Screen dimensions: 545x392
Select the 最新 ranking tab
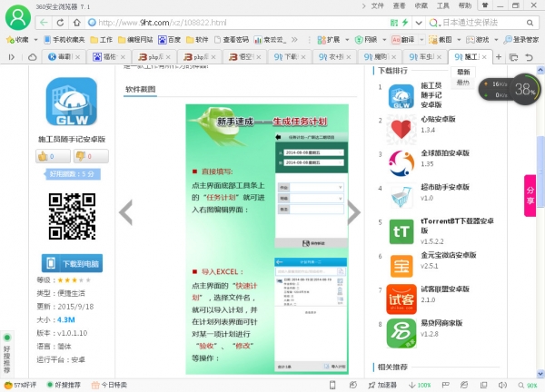point(463,72)
